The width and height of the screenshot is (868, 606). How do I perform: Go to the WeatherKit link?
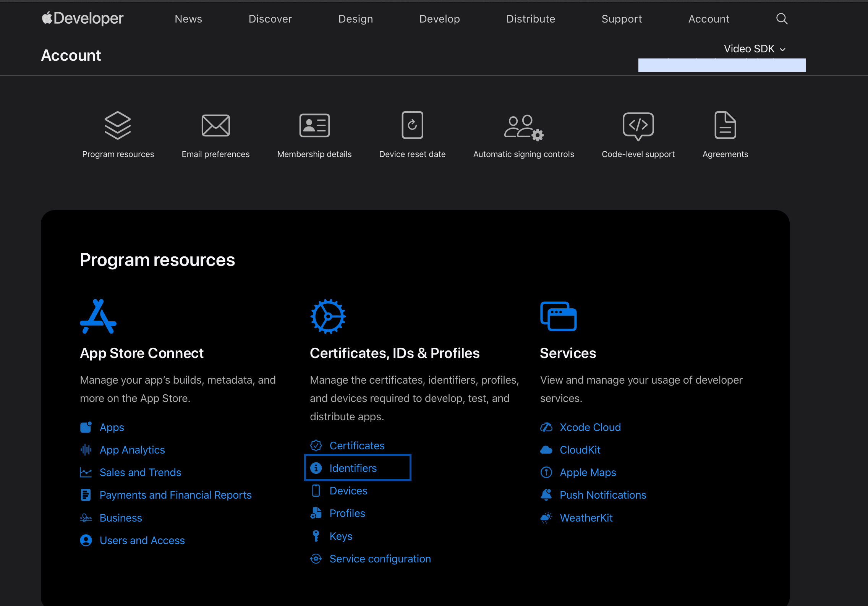[x=586, y=518]
